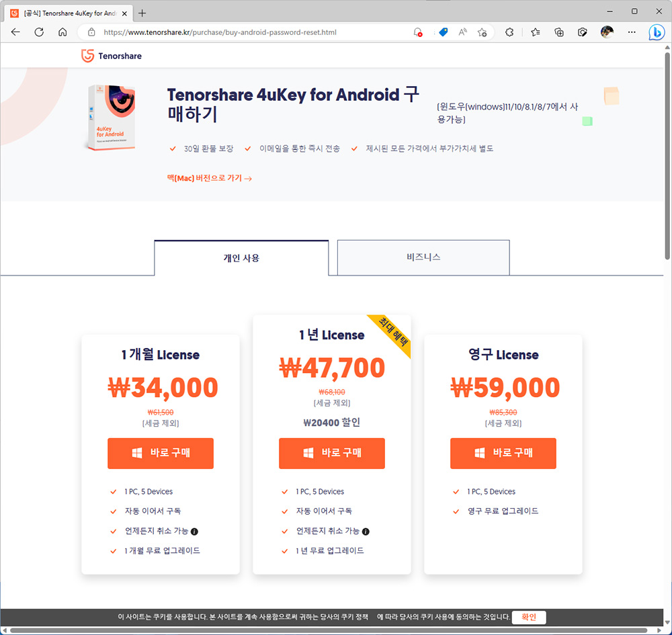The width and height of the screenshot is (672, 635).
Task: Click the notification bell icon in address bar
Action: tap(418, 32)
